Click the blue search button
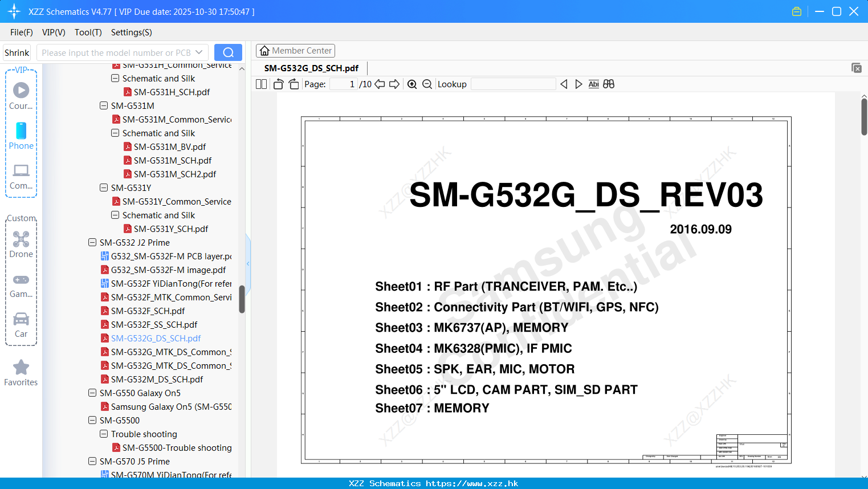 (228, 52)
